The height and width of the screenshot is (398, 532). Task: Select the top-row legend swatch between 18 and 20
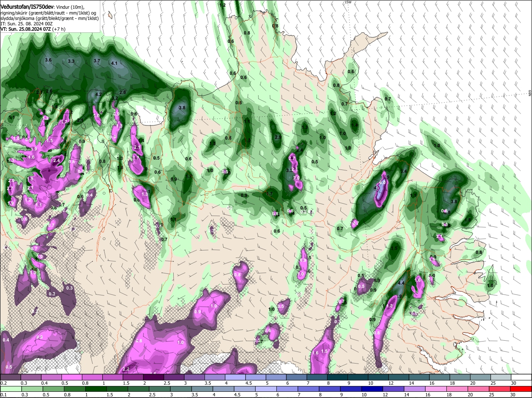(461, 377)
